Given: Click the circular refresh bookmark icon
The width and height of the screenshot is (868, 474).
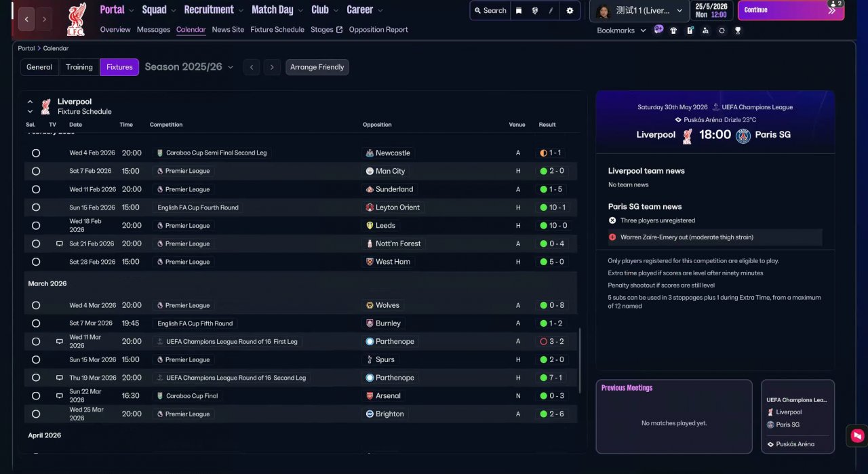Looking at the screenshot, I should click(722, 31).
